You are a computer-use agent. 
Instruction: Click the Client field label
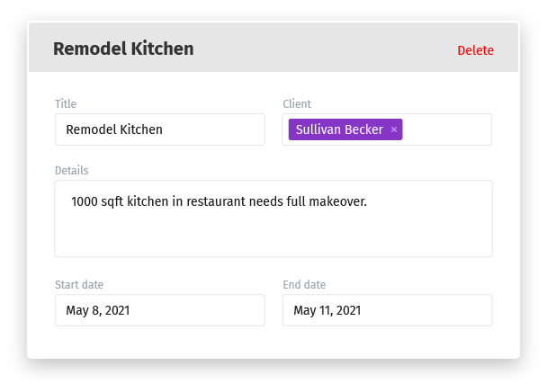297,103
